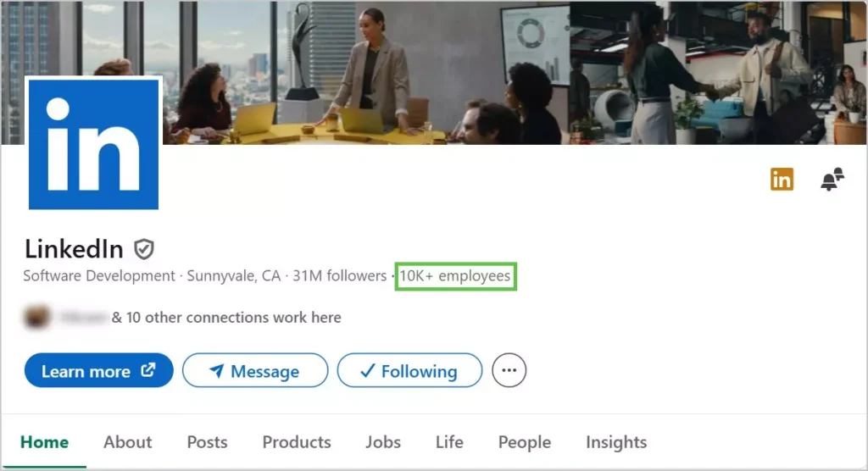Screen dimensions: 868x471
Task: Open the Posts tab
Action: pos(207,442)
